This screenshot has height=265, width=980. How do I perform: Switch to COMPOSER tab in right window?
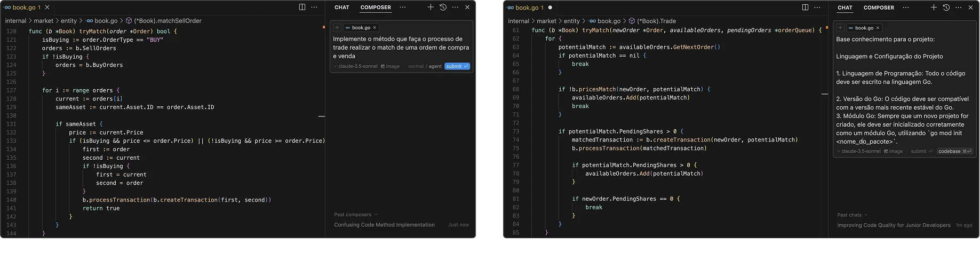[879, 7]
